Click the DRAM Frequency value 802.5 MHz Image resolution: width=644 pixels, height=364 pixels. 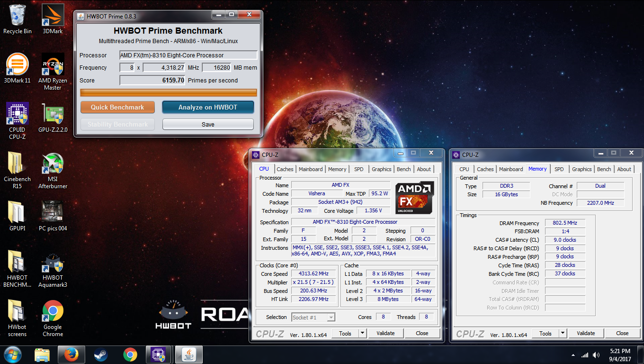click(565, 223)
